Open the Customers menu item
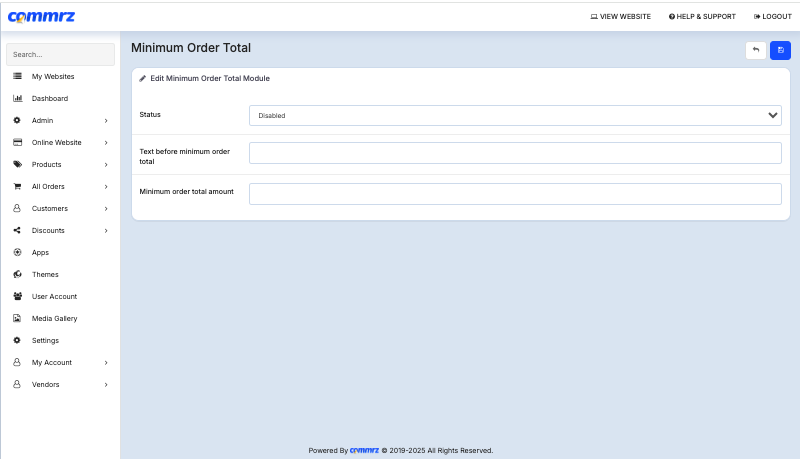 [x=49, y=208]
